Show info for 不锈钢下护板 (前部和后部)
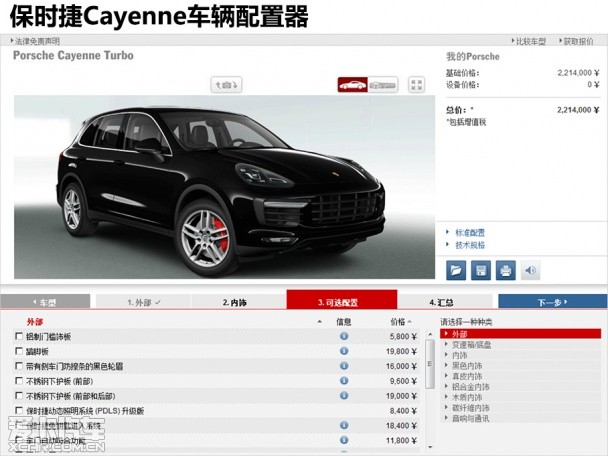608x456 pixels. point(344,395)
